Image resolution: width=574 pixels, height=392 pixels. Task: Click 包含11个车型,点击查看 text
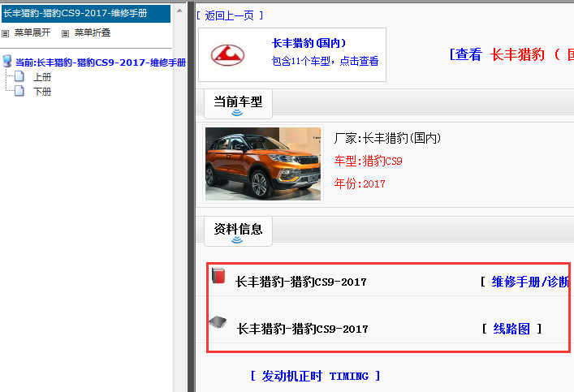[x=325, y=61]
